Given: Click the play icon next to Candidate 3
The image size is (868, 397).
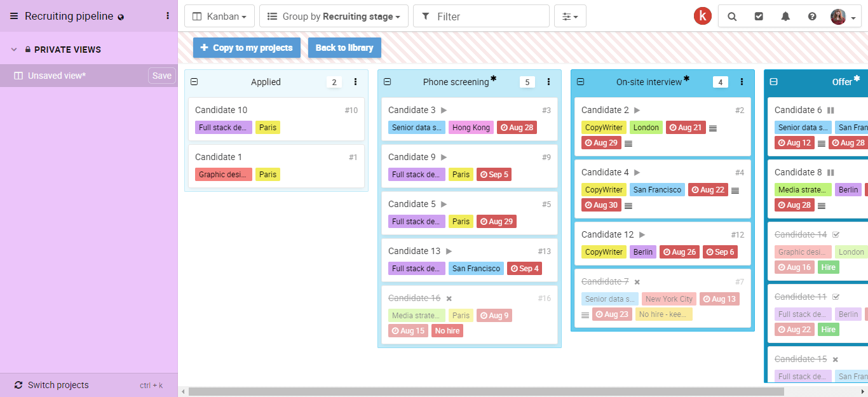Looking at the screenshot, I should pos(444,111).
